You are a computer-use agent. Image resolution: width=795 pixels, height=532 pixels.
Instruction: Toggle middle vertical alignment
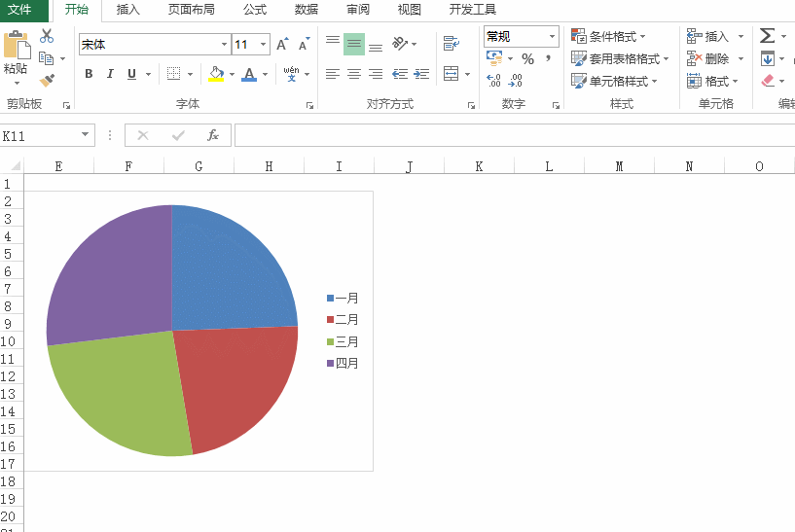coord(354,44)
